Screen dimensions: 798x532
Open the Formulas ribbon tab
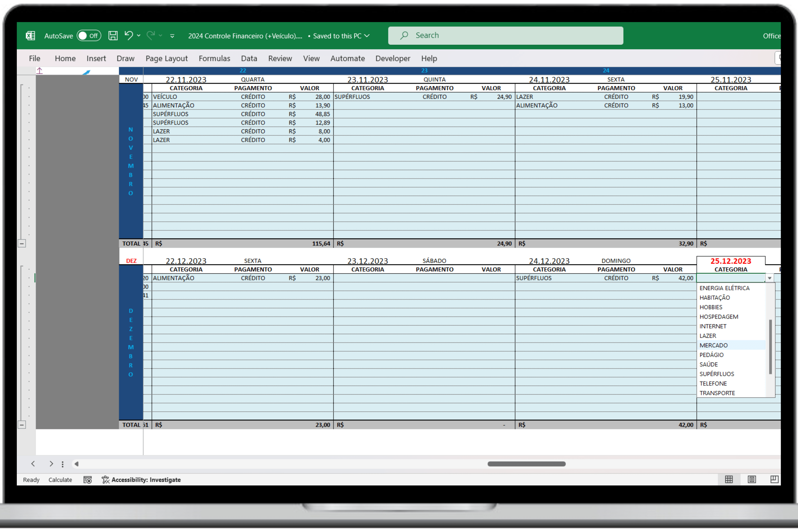point(214,58)
